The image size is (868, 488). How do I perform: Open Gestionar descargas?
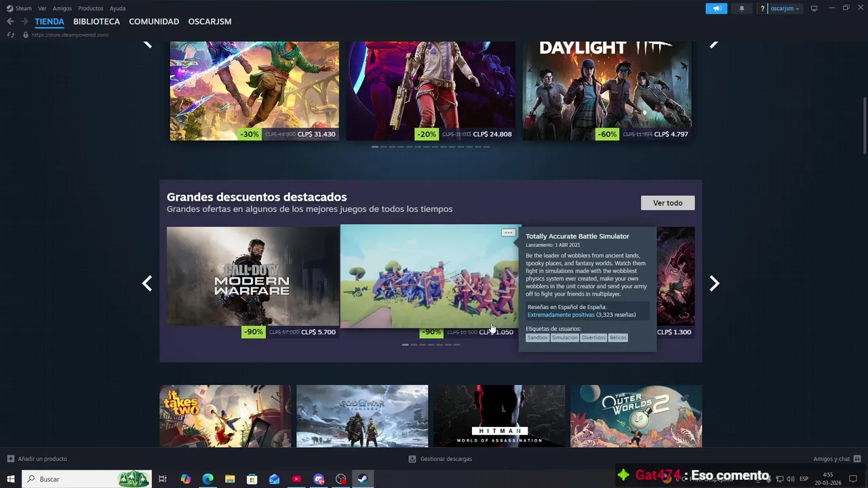point(446,459)
